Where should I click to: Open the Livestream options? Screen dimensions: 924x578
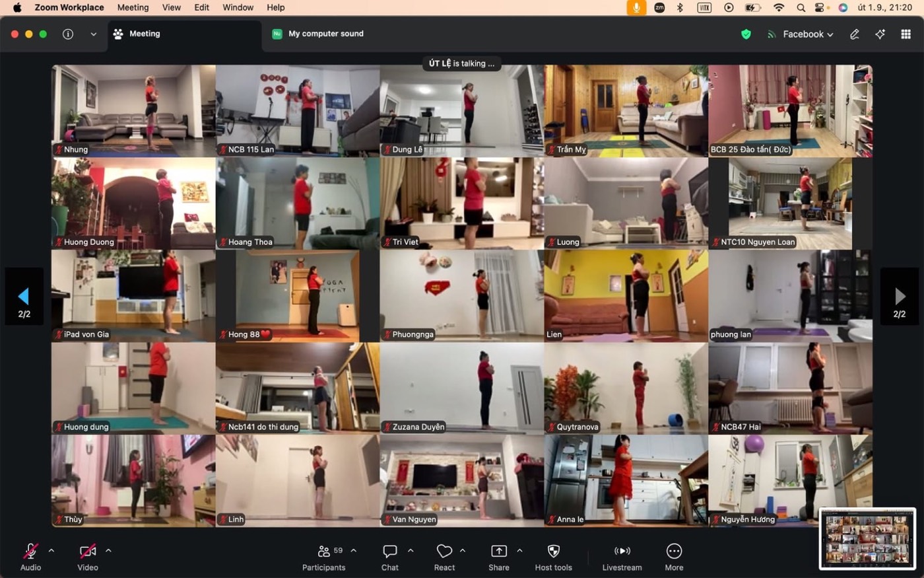coord(622,557)
